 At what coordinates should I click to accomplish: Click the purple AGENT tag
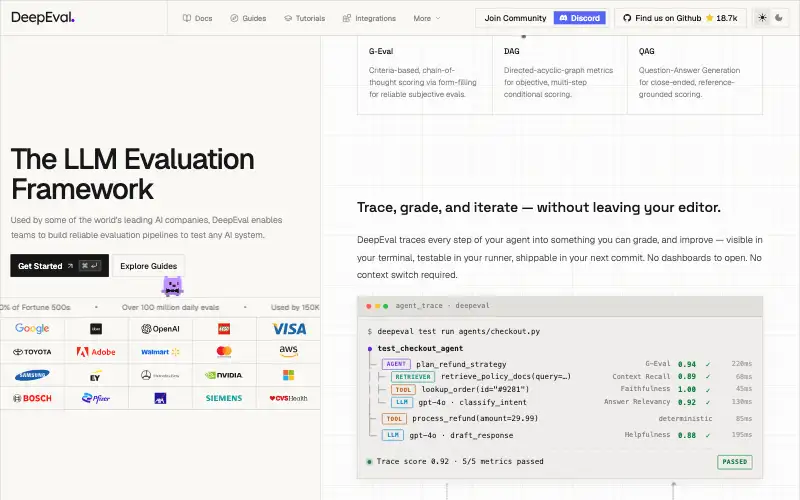(396, 364)
